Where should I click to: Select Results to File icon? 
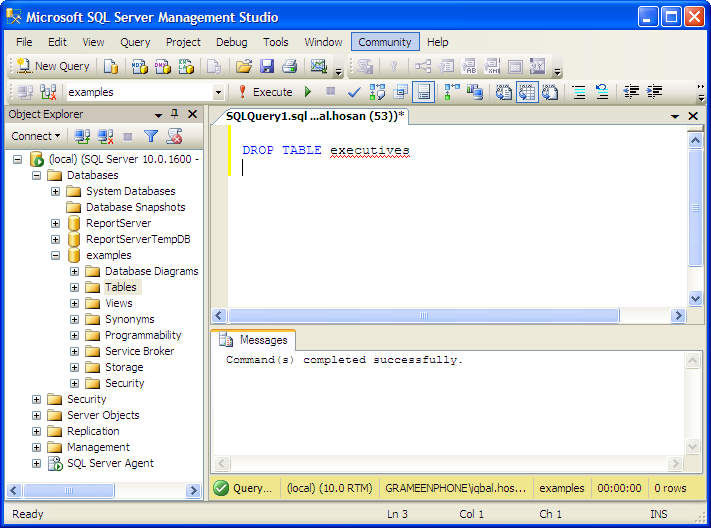click(x=550, y=92)
